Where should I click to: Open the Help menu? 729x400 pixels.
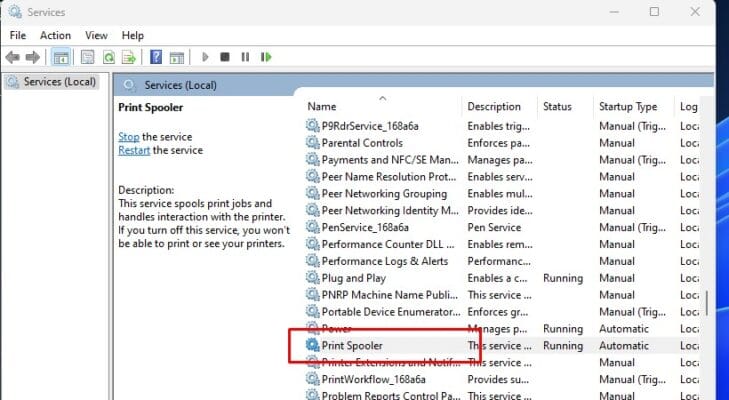click(x=133, y=35)
